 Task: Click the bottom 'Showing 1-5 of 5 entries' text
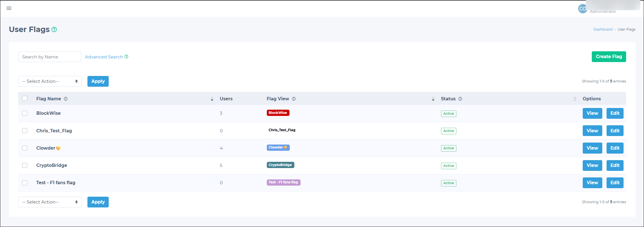[x=604, y=202]
